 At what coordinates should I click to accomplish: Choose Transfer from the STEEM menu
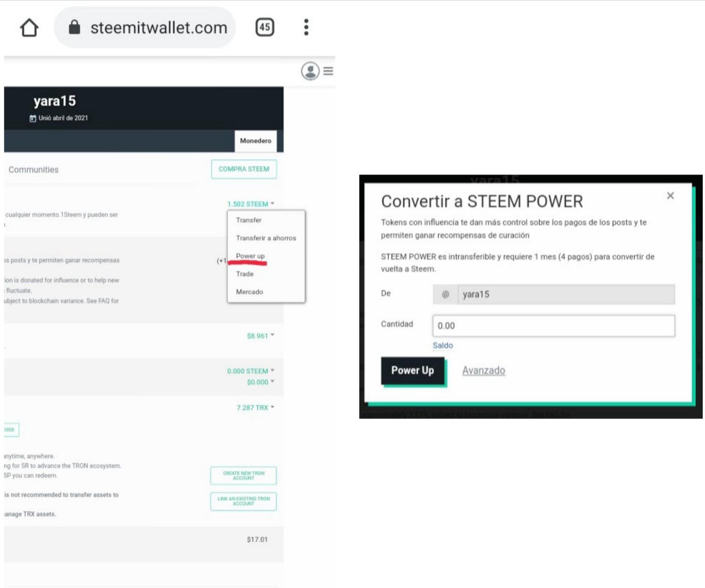pyautogui.click(x=249, y=220)
